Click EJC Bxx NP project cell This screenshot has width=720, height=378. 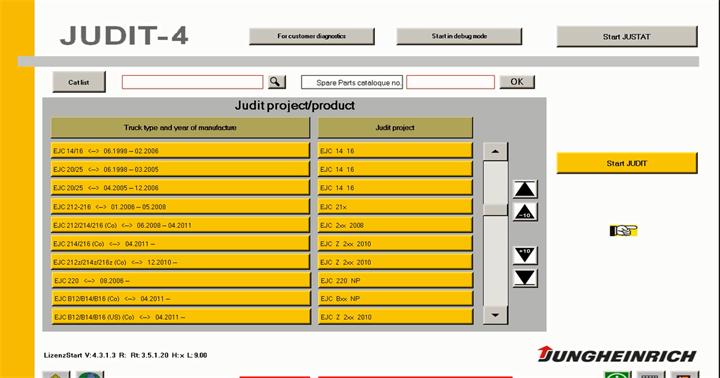395,299
